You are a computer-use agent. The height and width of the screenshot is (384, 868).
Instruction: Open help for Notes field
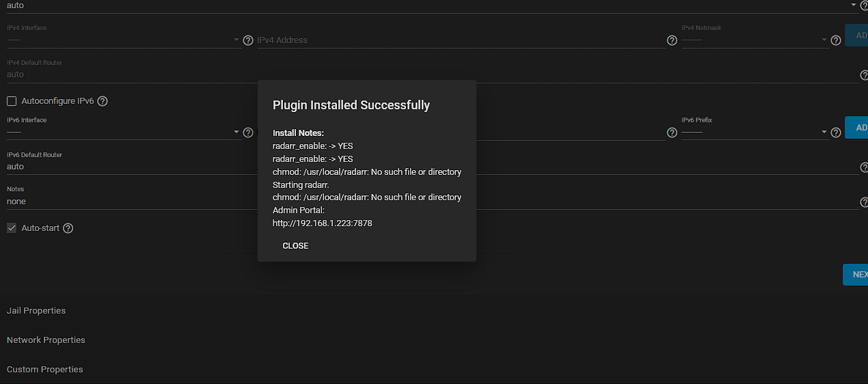[x=864, y=202]
